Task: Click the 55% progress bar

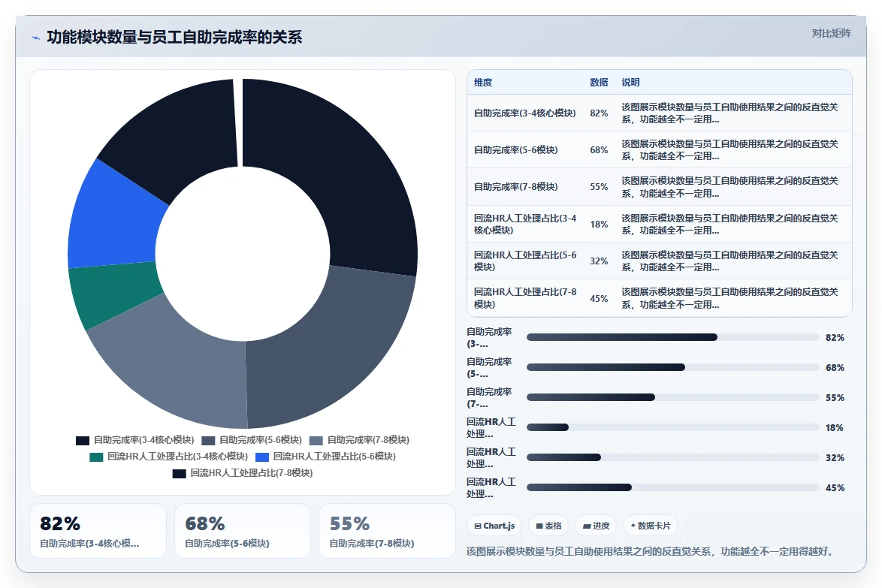Action: [672, 397]
